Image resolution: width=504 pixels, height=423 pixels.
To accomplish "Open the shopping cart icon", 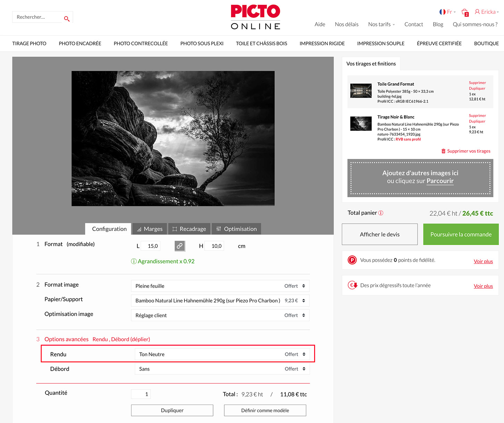I will coord(464,12).
